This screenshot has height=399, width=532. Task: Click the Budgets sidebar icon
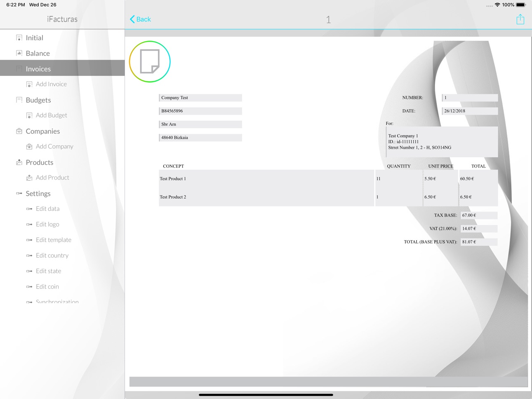(19, 100)
